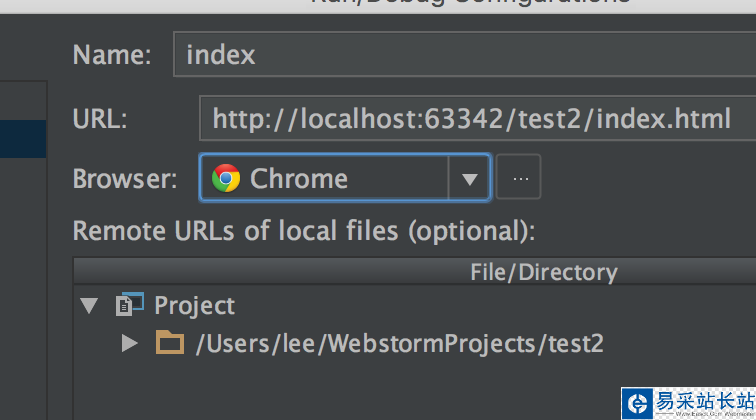
Task: Click the Project module icon in the tree
Action: pos(131,305)
